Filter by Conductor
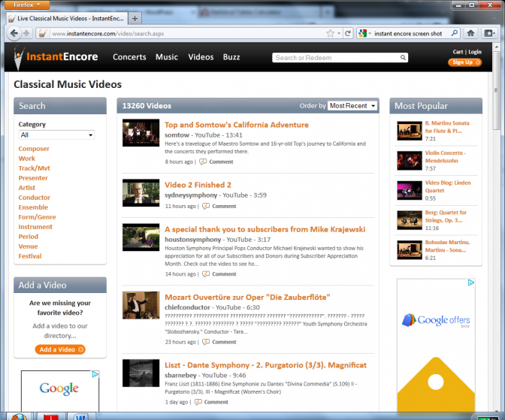505x420 pixels. [34, 198]
